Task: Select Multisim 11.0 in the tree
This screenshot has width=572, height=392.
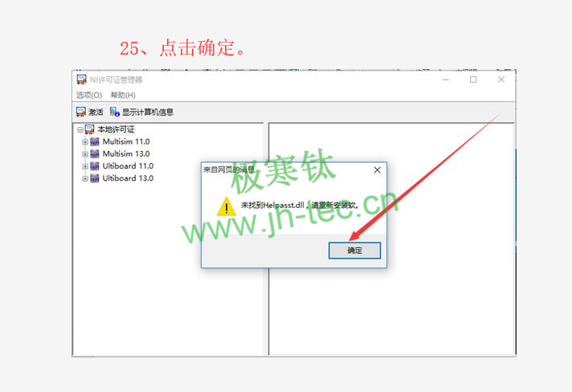Action: (x=126, y=141)
